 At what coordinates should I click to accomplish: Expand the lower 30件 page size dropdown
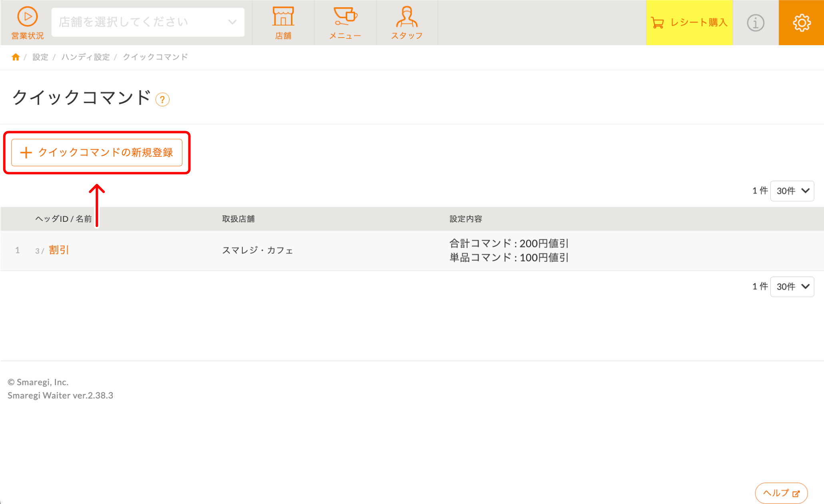click(792, 287)
